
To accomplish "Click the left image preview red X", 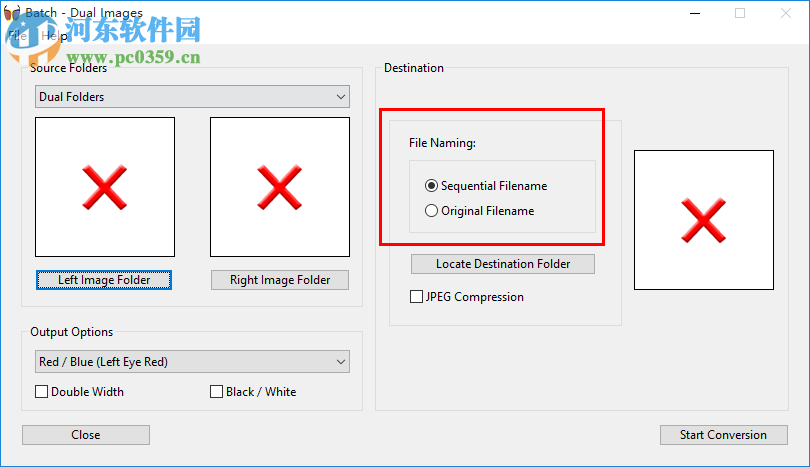I will pos(105,187).
